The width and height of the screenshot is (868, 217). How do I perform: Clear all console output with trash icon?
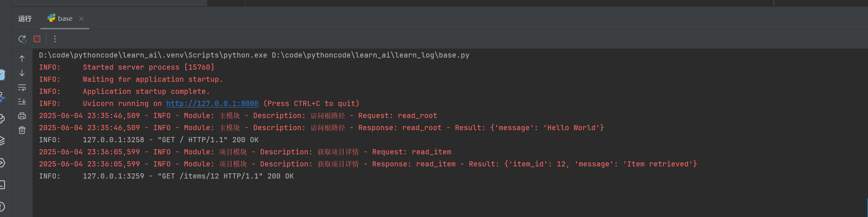click(x=22, y=130)
